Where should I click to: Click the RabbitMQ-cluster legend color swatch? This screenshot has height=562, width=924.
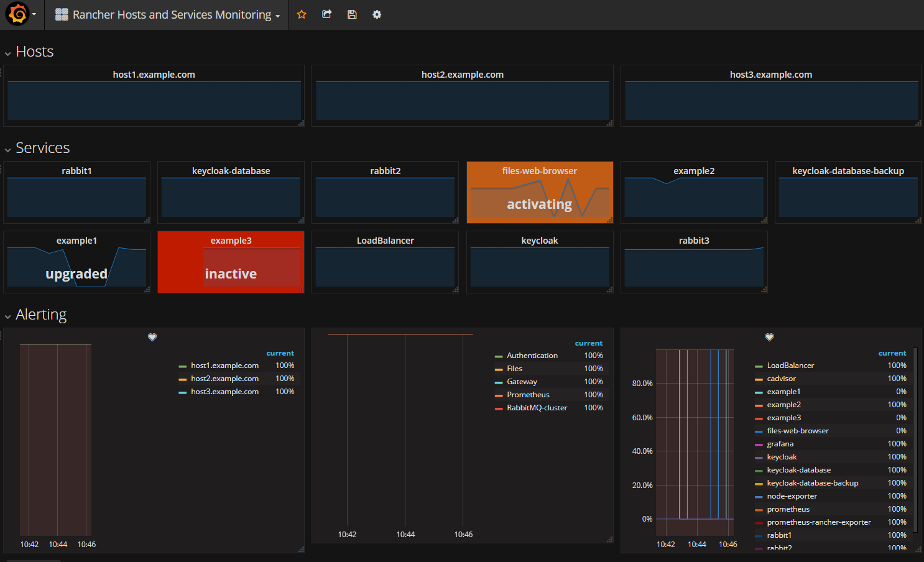499,408
